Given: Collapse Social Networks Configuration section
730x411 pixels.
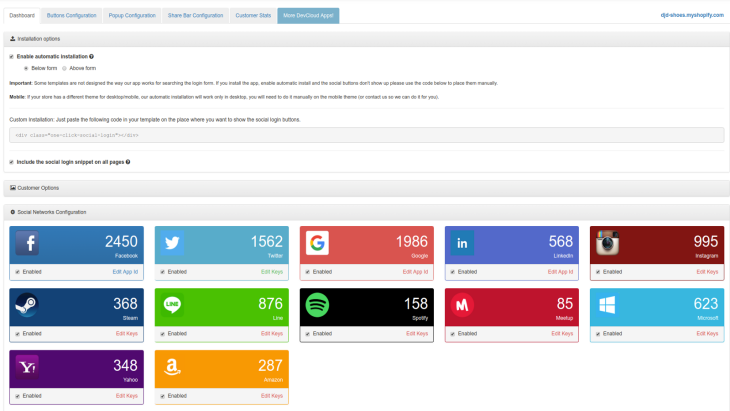Looking at the screenshot, I should 48,212.
